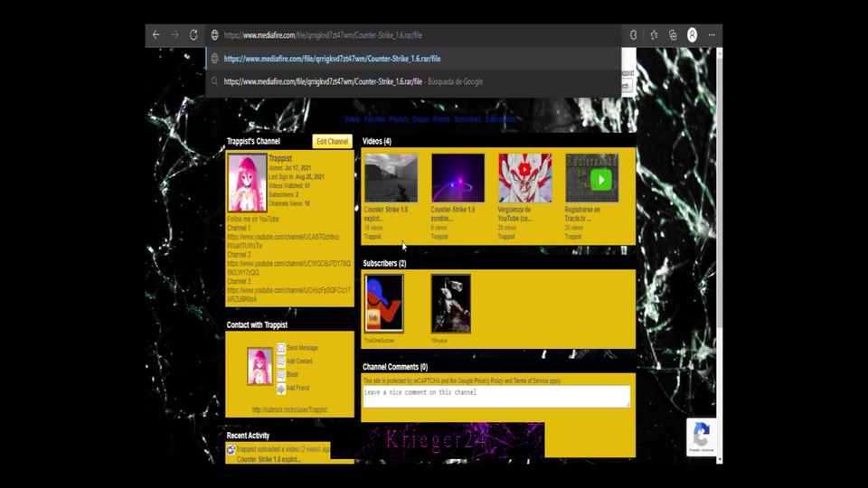Image resolution: width=868 pixels, height=488 pixels.
Task: Click the Add Friend arrow icon
Action: (x=280, y=389)
